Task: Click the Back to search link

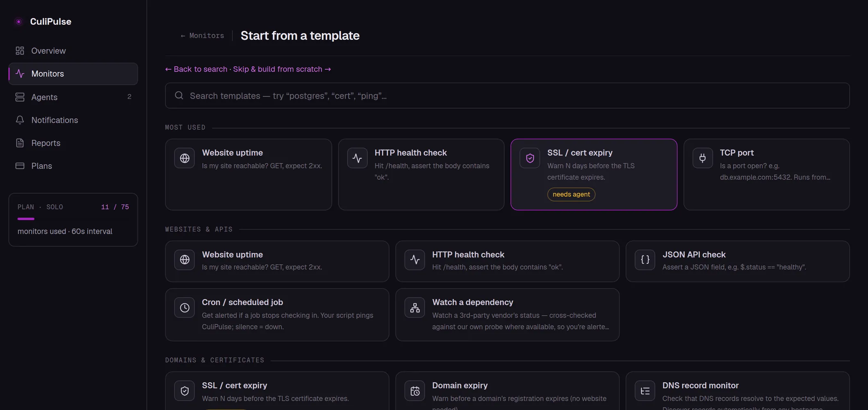Action: (x=196, y=69)
